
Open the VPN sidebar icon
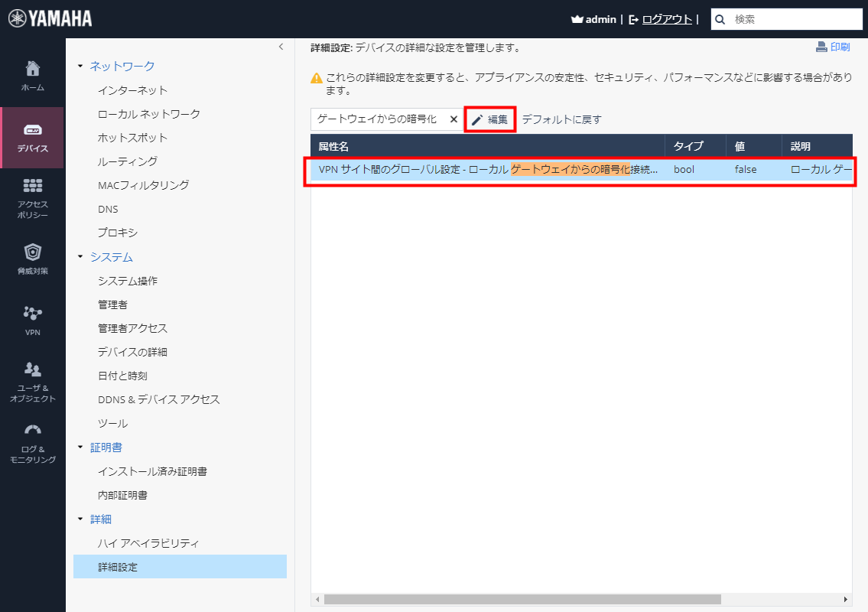coord(32,316)
